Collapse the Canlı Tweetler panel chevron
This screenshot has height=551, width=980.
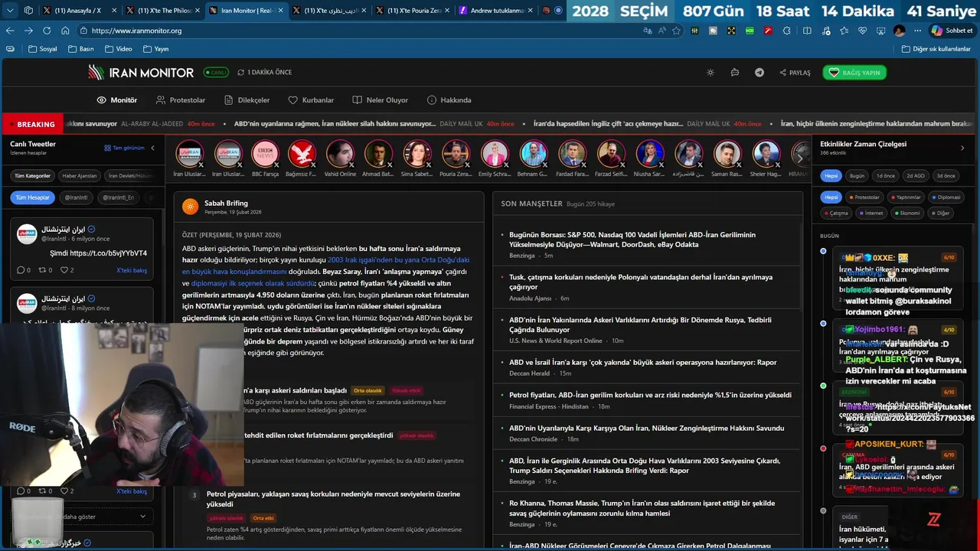click(152, 148)
